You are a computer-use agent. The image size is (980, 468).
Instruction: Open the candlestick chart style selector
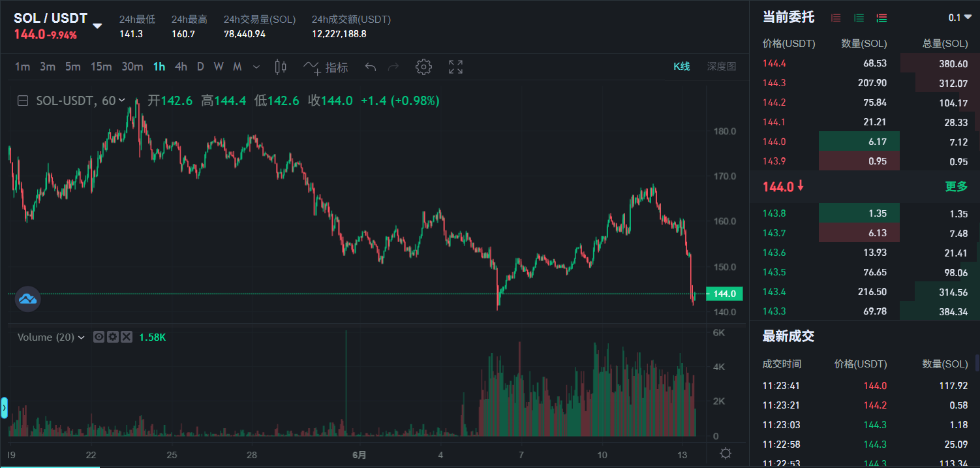281,67
